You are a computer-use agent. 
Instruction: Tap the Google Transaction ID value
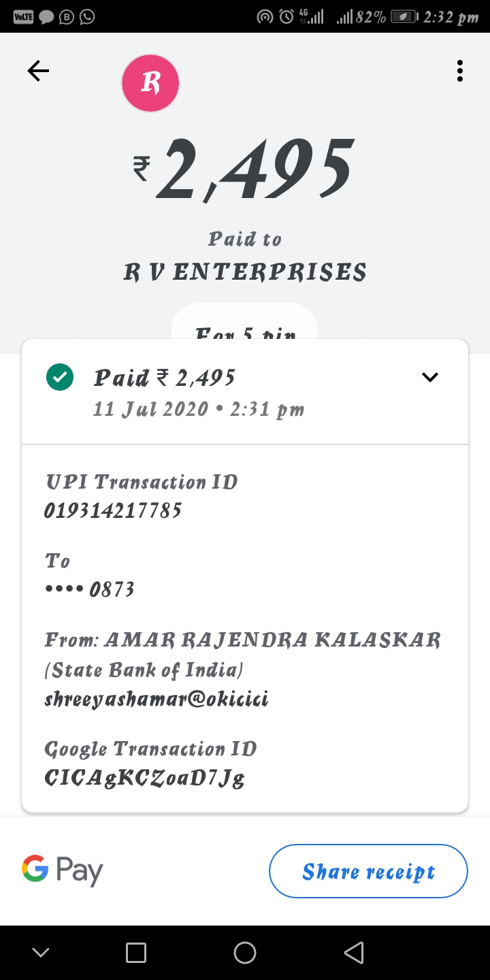pos(144,777)
